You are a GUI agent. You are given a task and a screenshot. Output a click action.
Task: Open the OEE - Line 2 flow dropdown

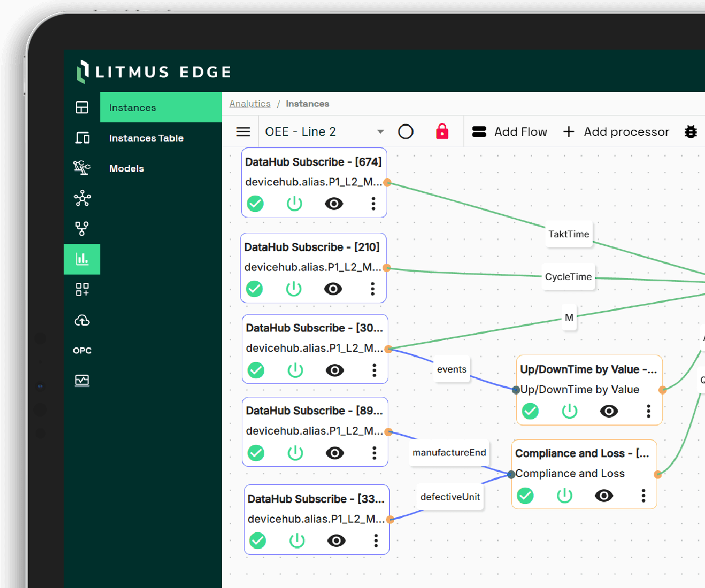(380, 131)
